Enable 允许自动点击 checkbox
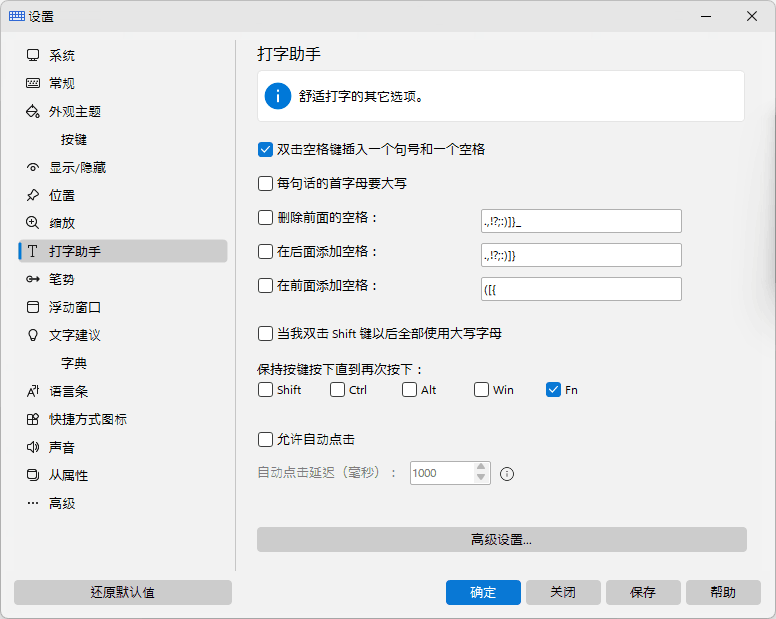Viewport: 776px width, 619px height. [265, 439]
